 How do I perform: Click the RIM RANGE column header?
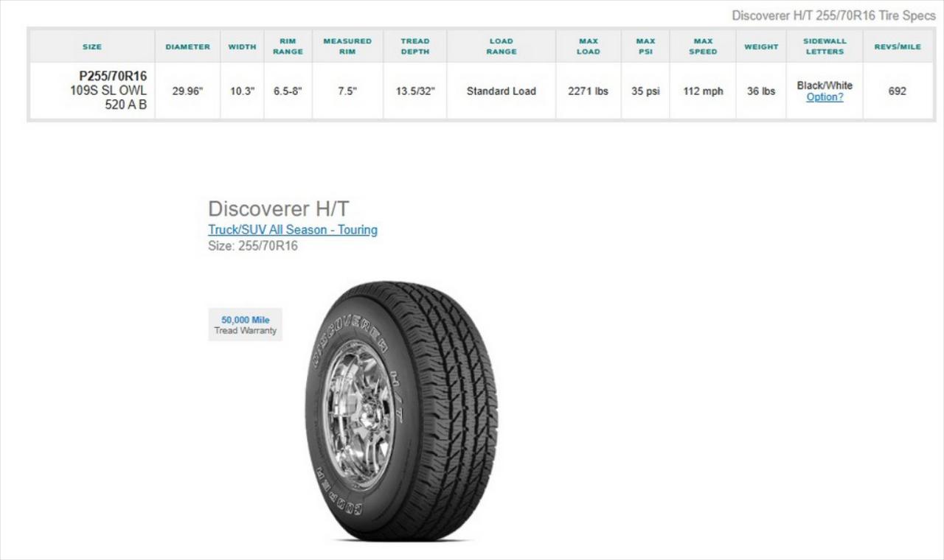(x=288, y=46)
